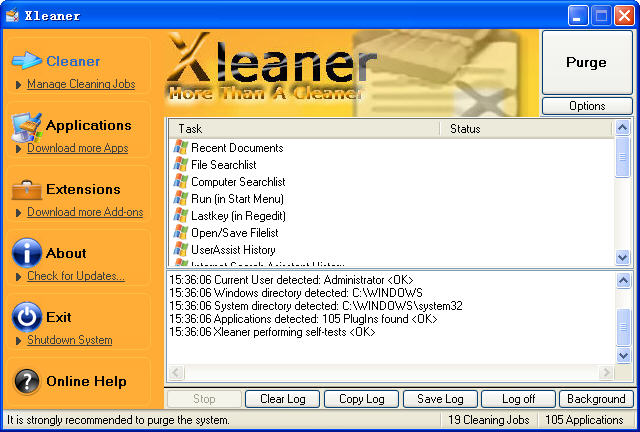Click the log horizontal scroll left arrow
640x432 pixels.
(x=176, y=372)
